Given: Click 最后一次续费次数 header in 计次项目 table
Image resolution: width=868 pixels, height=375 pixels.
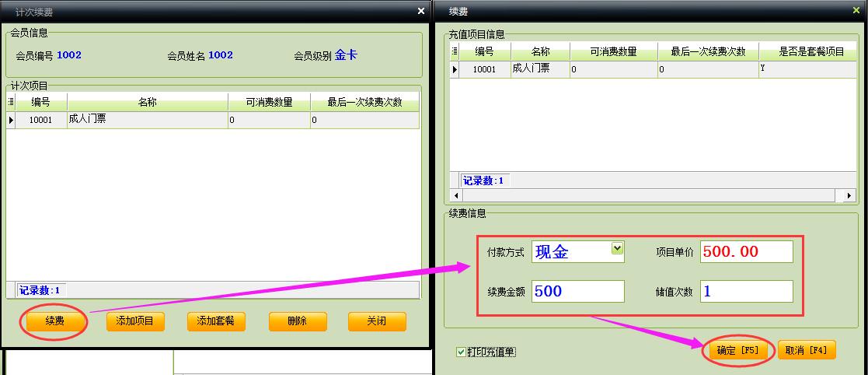Looking at the screenshot, I should pos(364,102).
